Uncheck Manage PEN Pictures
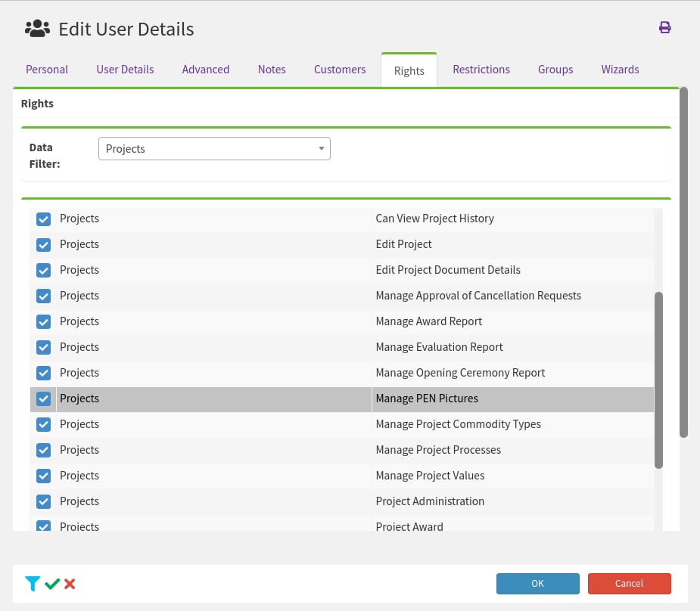The image size is (700, 611). tap(43, 399)
